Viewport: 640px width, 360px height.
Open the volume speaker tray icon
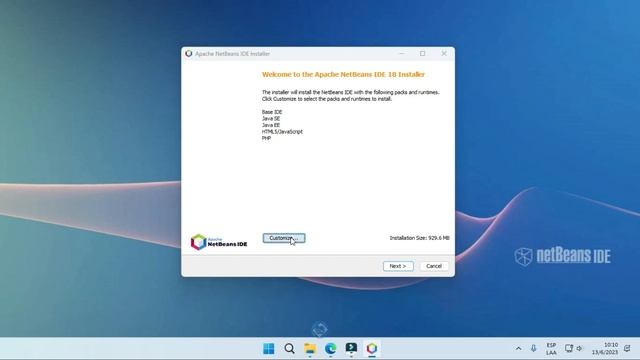pyautogui.click(x=579, y=349)
